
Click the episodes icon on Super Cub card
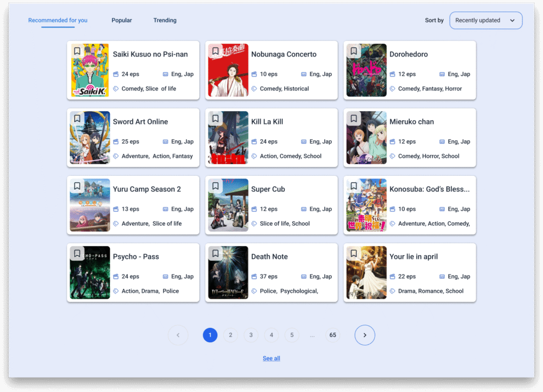pyautogui.click(x=255, y=209)
